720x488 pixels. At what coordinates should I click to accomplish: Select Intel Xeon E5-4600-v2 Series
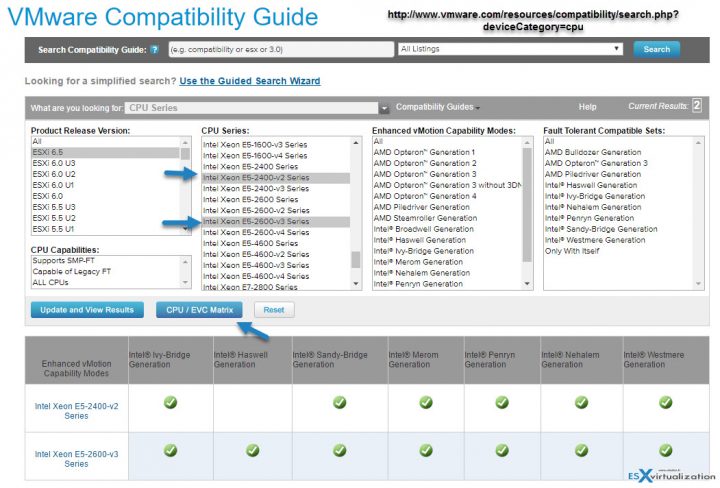(x=276, y=254)
